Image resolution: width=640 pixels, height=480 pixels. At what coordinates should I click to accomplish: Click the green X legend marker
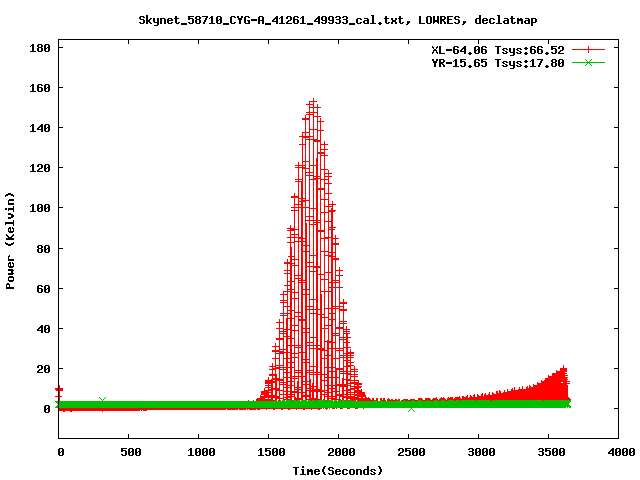click(x=588, y=62)
